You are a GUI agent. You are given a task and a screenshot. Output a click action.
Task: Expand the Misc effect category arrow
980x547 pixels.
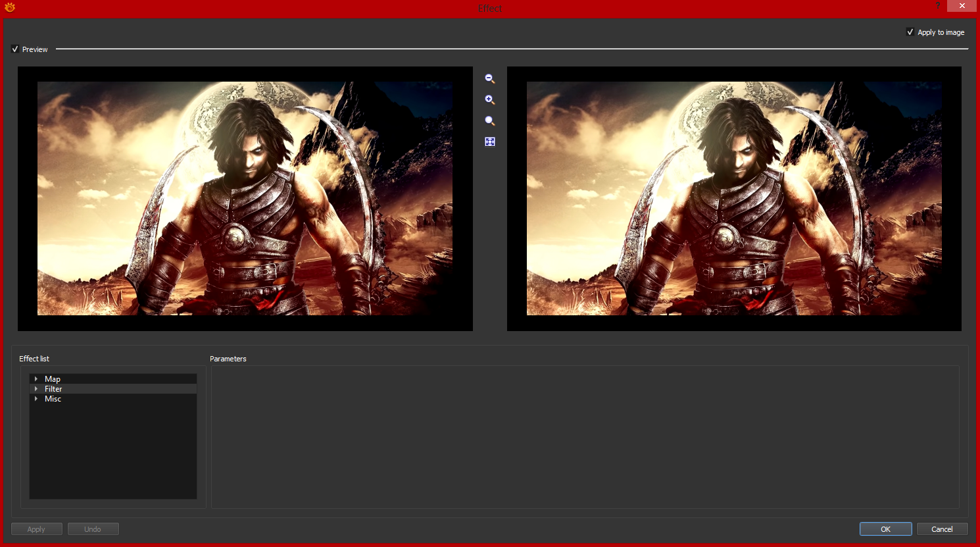[36, 399]
